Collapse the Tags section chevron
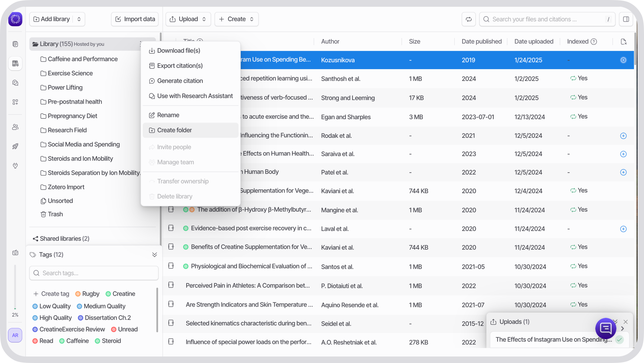Screen dimensions: 644x363 155,254
